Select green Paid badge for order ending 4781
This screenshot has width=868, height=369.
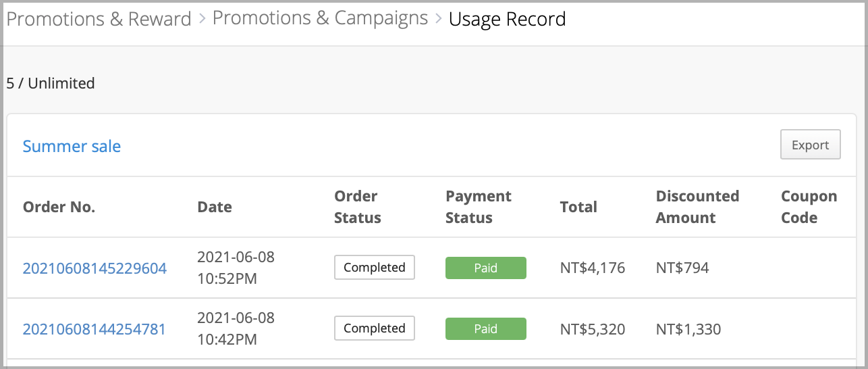pos(485,328)
